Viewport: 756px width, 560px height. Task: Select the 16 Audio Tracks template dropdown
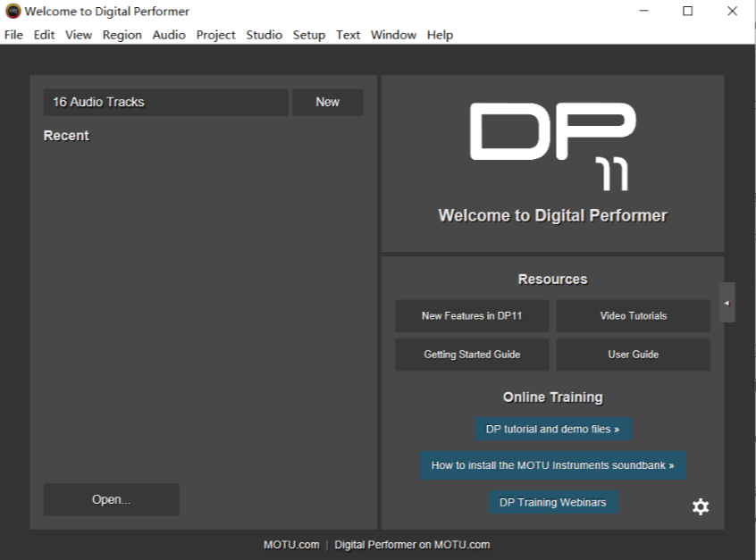[x=166, y=102]
